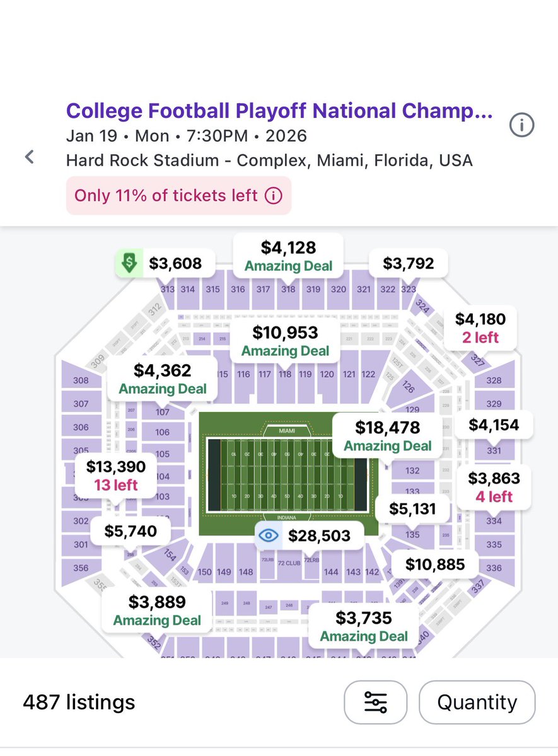
Task: Select section 336 on the seat map
Action: pyautogui.click(x=494, y=568)
